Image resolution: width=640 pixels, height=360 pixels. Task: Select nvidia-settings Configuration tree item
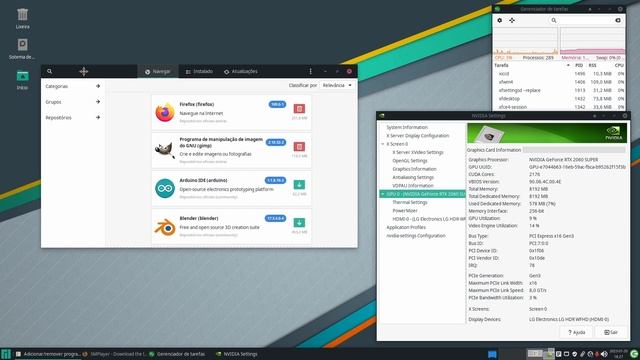click(x=416, y=236)
